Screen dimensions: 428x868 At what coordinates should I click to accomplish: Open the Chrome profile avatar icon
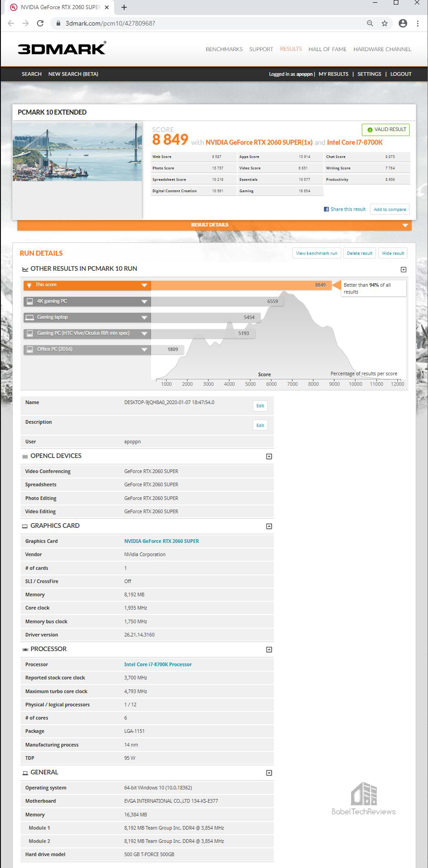[x=402, y=23]
